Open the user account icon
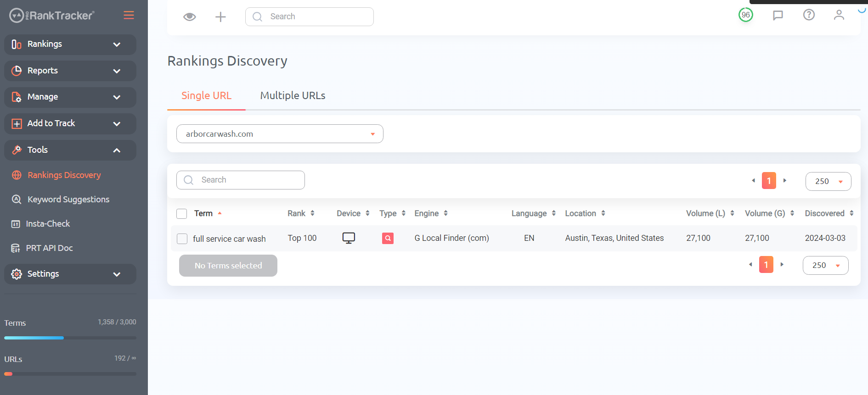 (839, 15)
